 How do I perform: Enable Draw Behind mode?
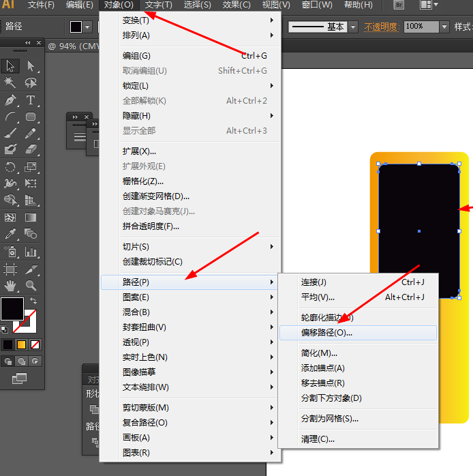(x=21, y=361)
